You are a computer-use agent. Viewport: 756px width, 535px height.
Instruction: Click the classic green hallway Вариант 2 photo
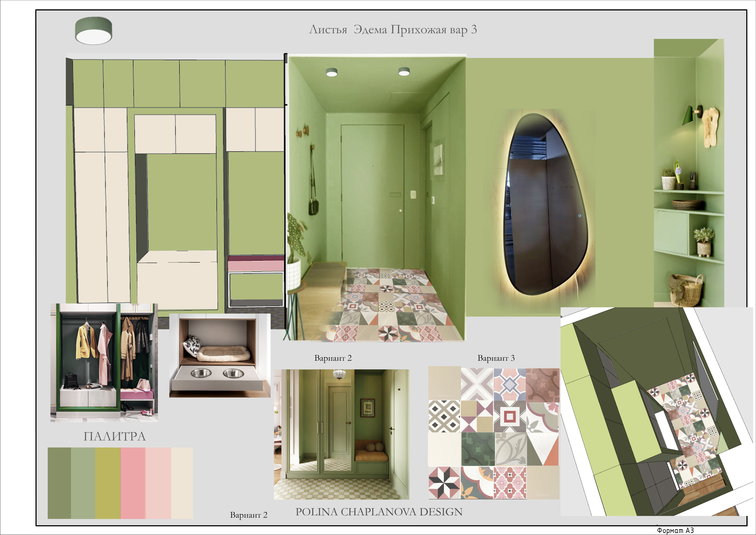[x=342, y=434]
